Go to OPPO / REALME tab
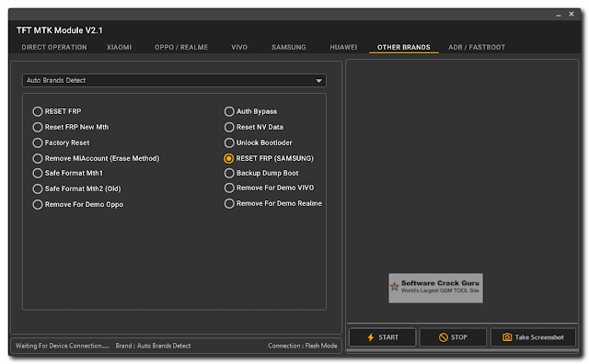This screenshot has height=364, width=589. [181, 47]
